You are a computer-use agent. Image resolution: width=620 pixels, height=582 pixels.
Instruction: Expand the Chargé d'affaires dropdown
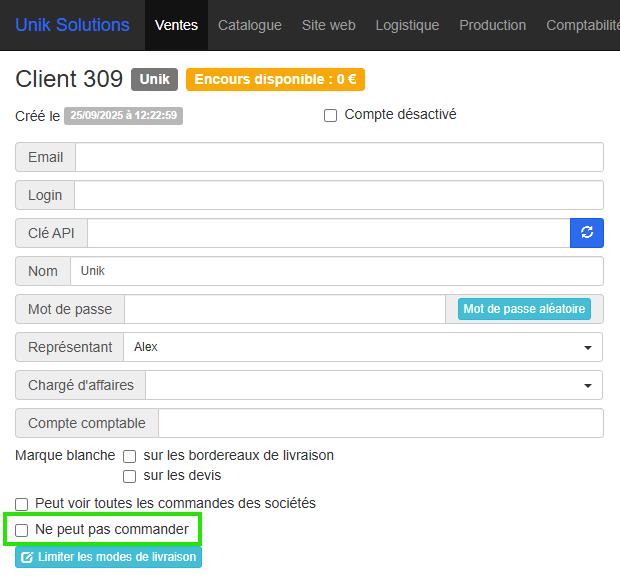(x=374, y=385)
